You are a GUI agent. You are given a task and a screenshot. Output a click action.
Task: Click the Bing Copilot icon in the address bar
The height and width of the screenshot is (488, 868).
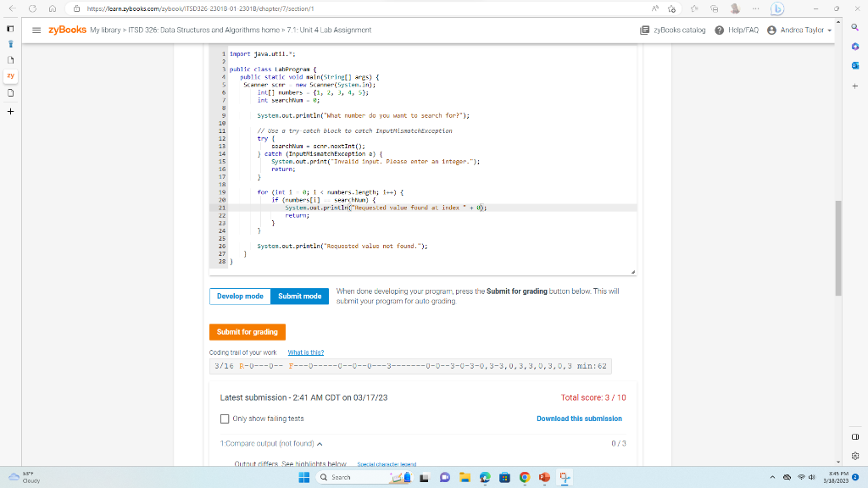(777, 9)
